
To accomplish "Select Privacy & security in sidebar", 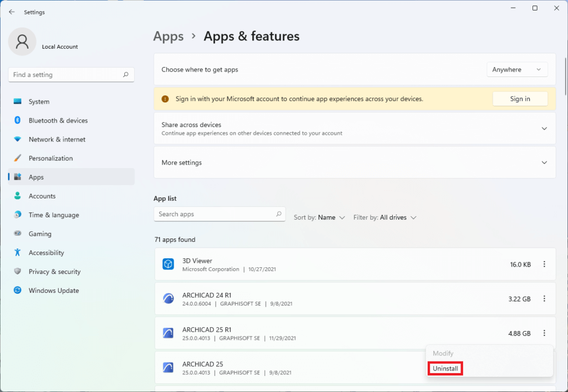I will pos(54,272).
